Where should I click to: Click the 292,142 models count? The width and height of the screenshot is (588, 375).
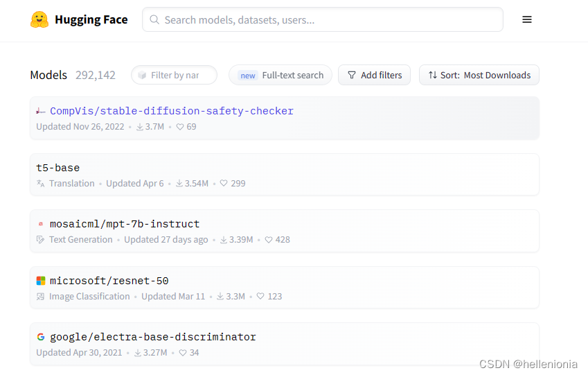click(x=96, y=75)
